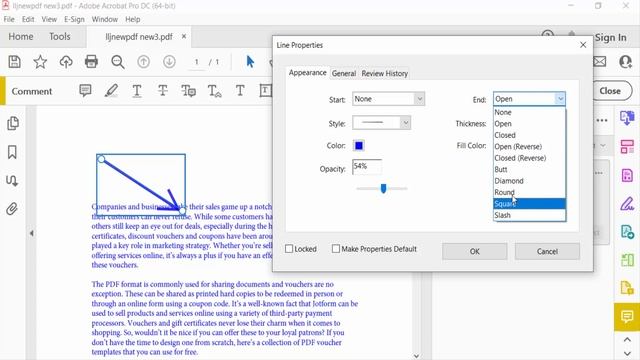Click the Print icon
The width and height of the screenshot is (640, 360).
click(x=91, y=62)
